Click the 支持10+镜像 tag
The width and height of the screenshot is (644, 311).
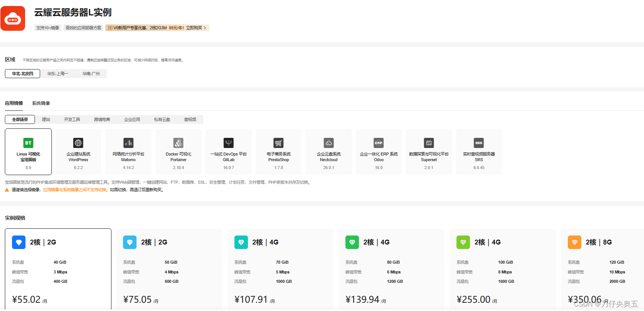point(48,28)
